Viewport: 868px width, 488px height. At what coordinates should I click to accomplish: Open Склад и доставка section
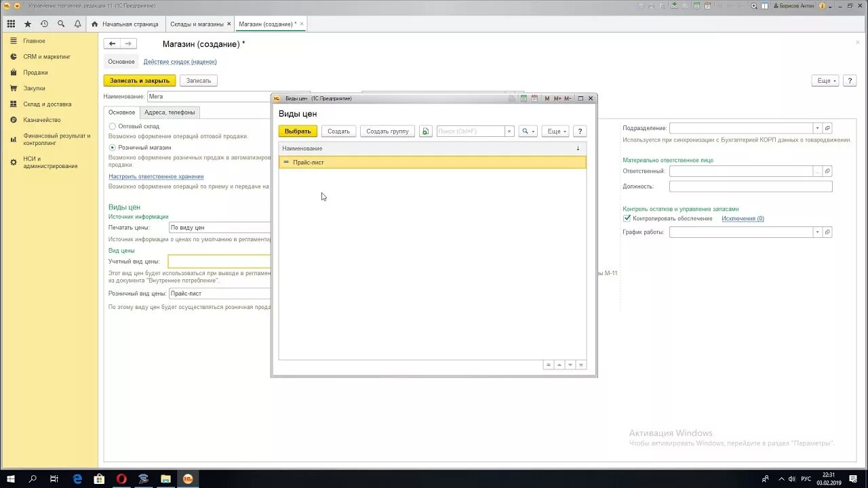47,104
